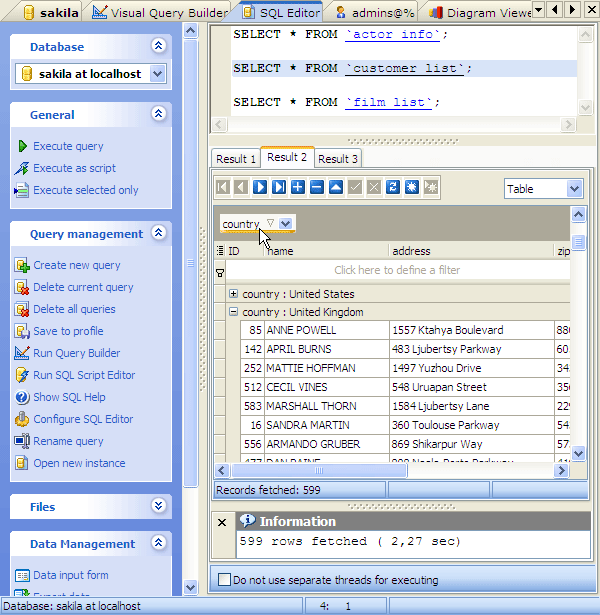Click the Save to profile link
Viewport: 600px width, 615px height.
[68, 331]
